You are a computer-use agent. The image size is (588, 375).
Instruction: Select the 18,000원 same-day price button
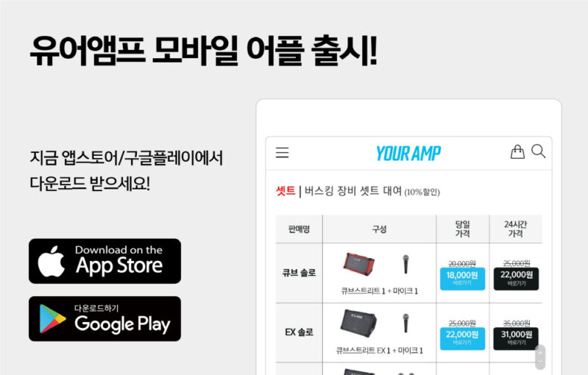462,279
